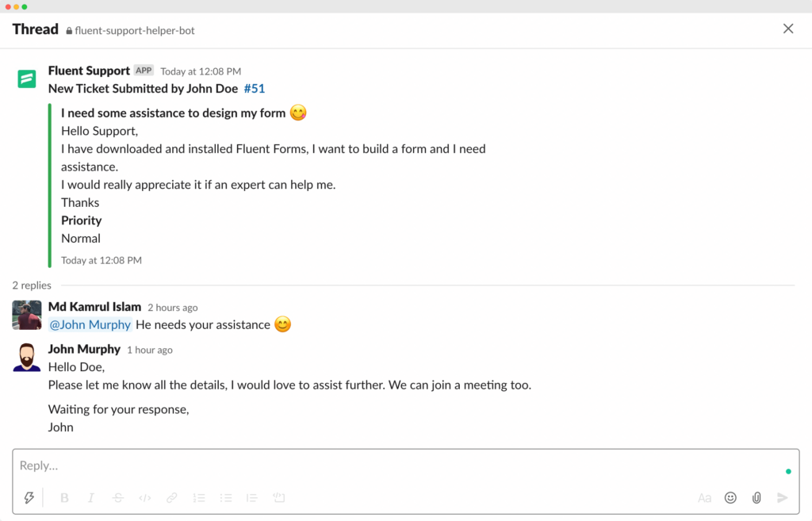This screenshot has width=812, height=521.
Task: Insert a hyperlink in reply
Action: click(171, 498)
